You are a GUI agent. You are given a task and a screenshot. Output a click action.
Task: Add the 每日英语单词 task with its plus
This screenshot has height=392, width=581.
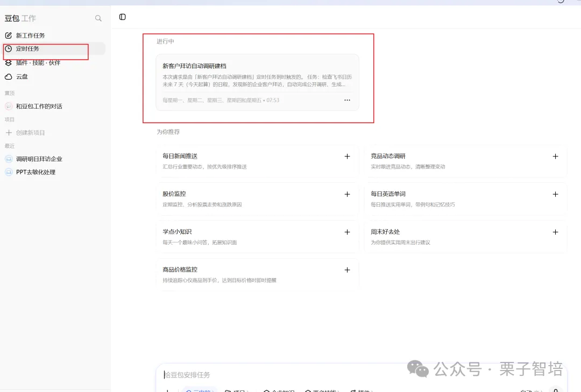coord(555,194)
